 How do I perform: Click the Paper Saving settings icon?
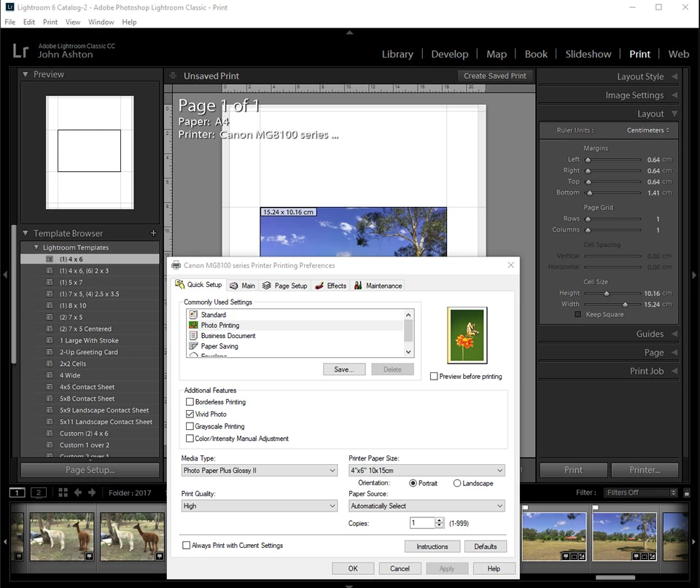click(x=193, y=346)
